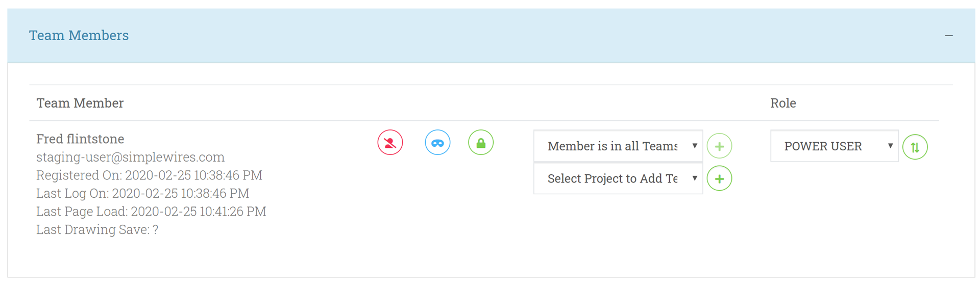This screenshot has width=980, height=288.
Task: Click the green lock icon
Action: [x=481, y=143]
